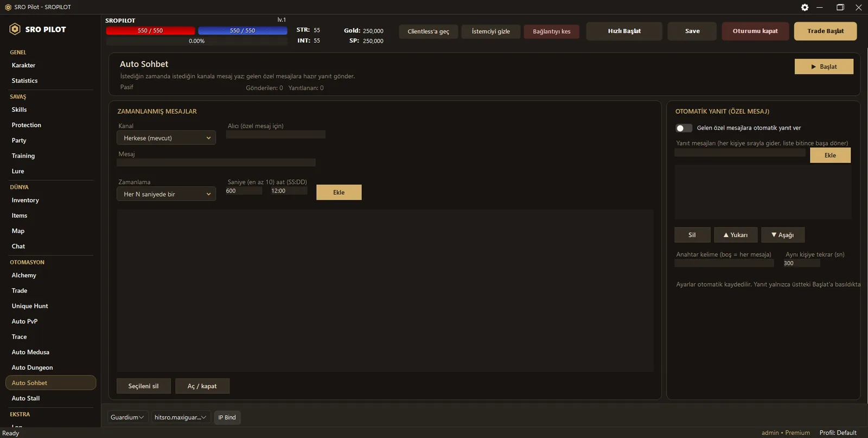The image size is (868, 438).
Task: Click Bağlantıyı kes button
Action: pyautogui.click(x=551, y=31)
